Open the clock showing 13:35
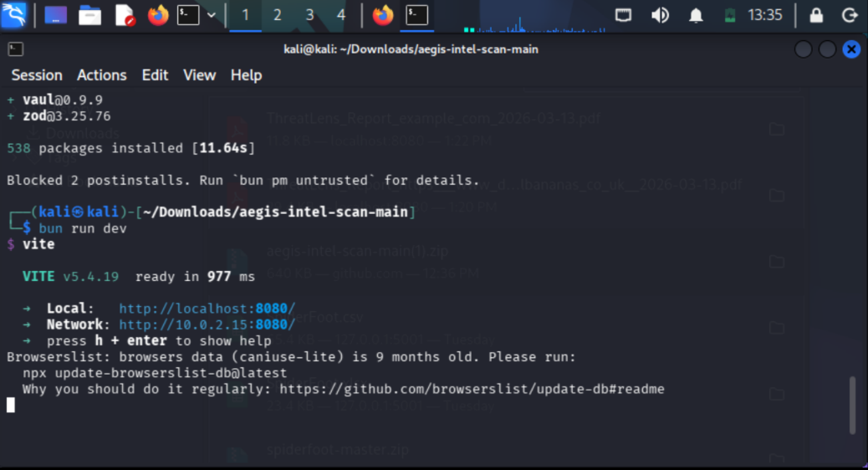868x470 pixels. point(765,15)
